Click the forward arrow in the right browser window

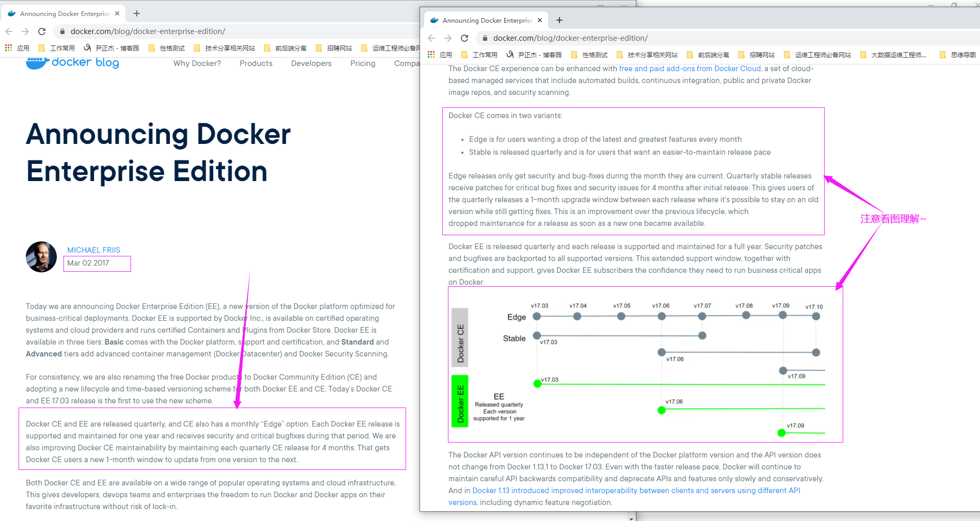(448, 38)
